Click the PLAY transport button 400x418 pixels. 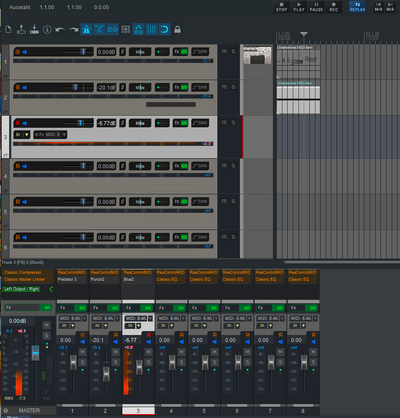tap(299, 7)
